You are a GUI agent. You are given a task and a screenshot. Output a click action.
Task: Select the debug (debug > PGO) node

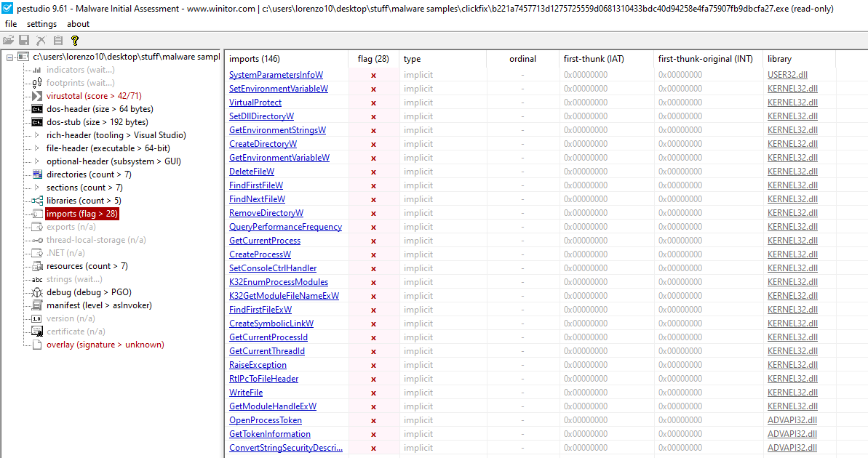[x=89, y=292]
